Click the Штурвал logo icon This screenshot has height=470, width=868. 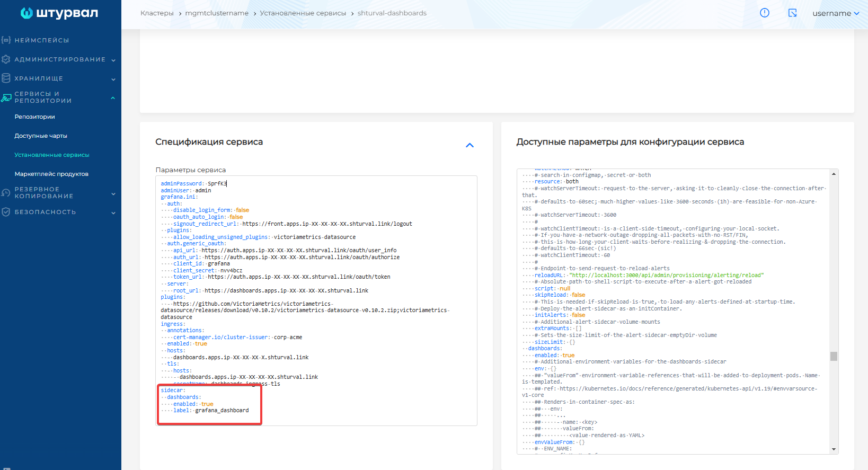pos(26,13)
